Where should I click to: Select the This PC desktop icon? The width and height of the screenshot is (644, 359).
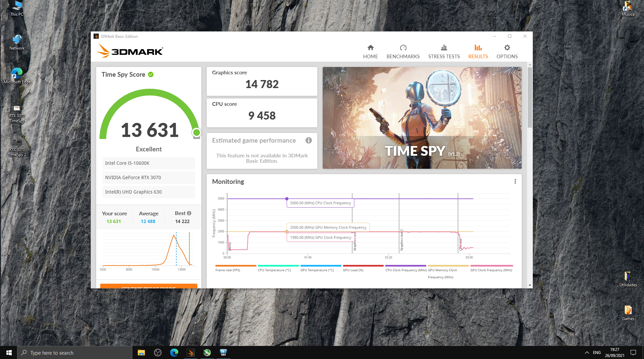pos(17,9)
